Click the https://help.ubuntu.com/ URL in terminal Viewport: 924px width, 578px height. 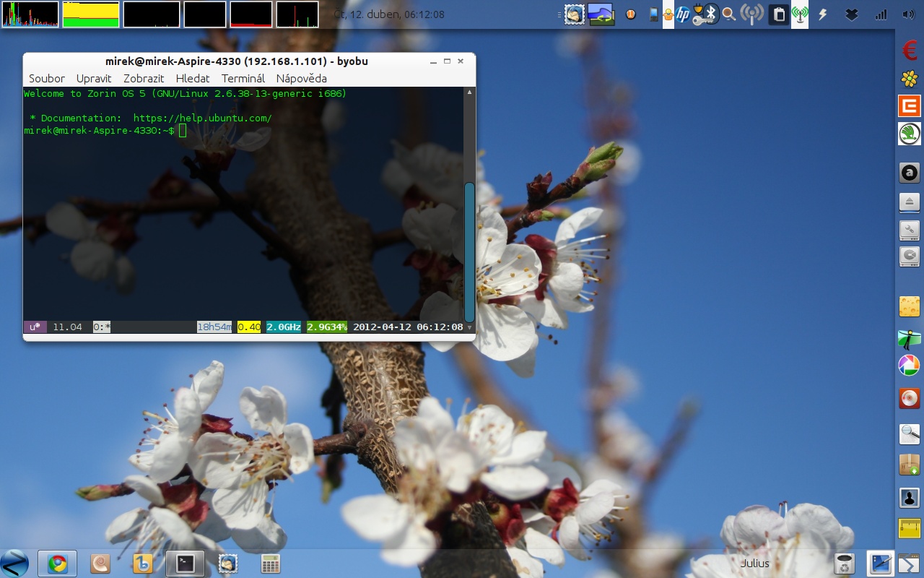tap(202, 118)
